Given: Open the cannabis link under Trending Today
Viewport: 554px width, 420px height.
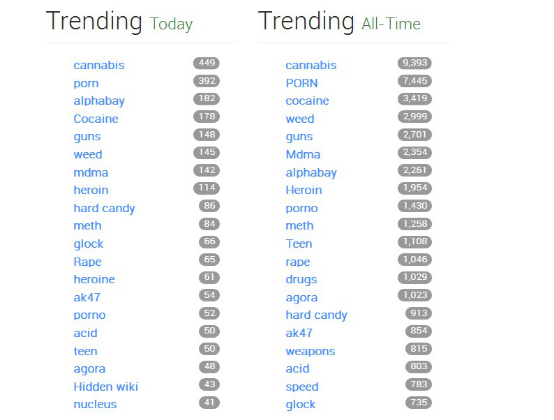Looking at the screenshot, I should [x=99, y=65].
